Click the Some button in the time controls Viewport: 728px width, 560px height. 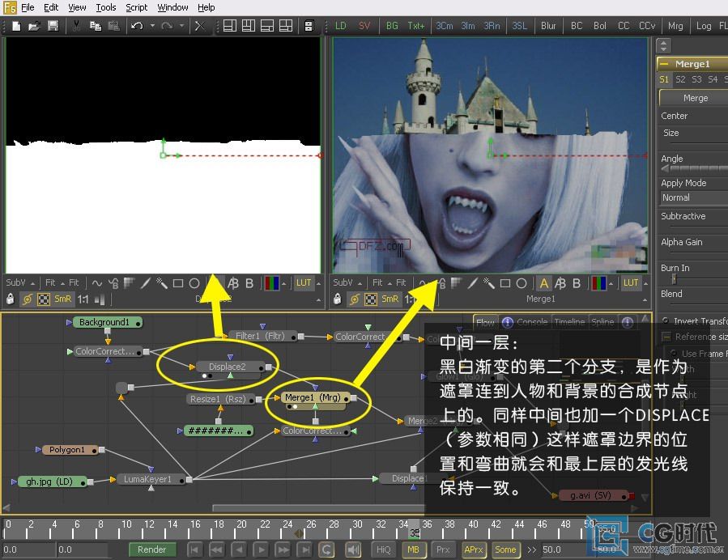[505, 549]
